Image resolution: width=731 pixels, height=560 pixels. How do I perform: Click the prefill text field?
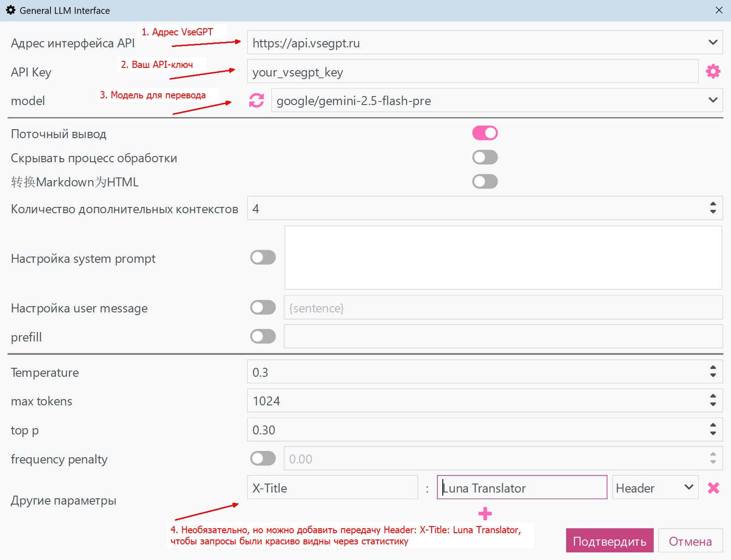click(503, 337)
